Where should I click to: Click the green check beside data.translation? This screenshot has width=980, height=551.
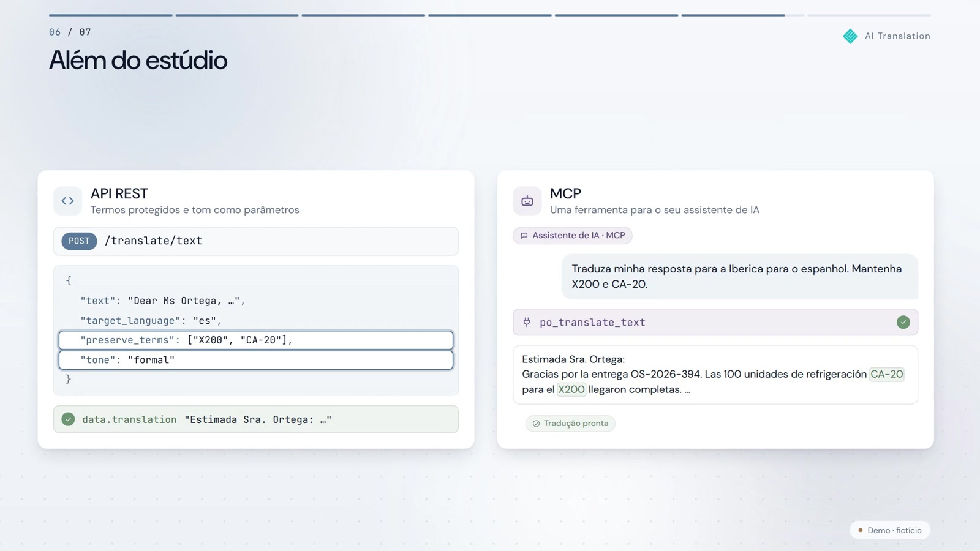click(68, 419)
